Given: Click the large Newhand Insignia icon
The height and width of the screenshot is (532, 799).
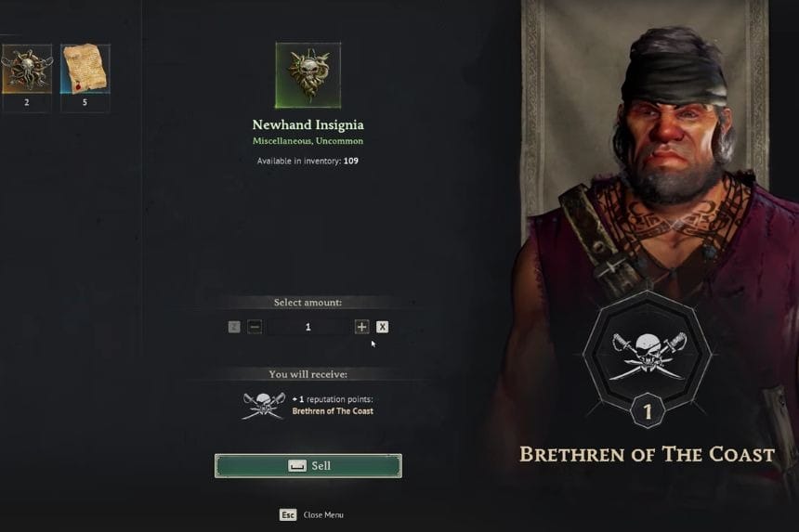Looking at the screenshot, I should pyautogui.click(x=308, y=75).
